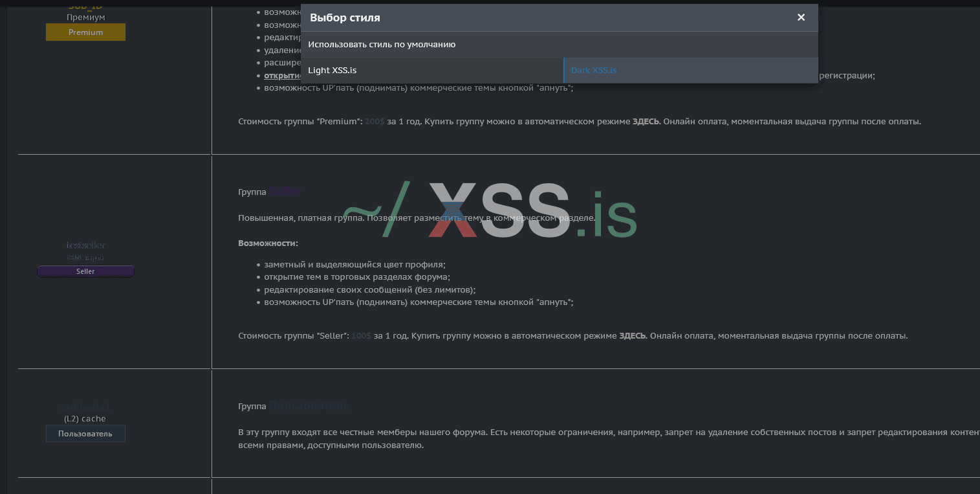Open the testseller user profile name
Viewport: 980px width, 494px height.
[x=85, y=245]
